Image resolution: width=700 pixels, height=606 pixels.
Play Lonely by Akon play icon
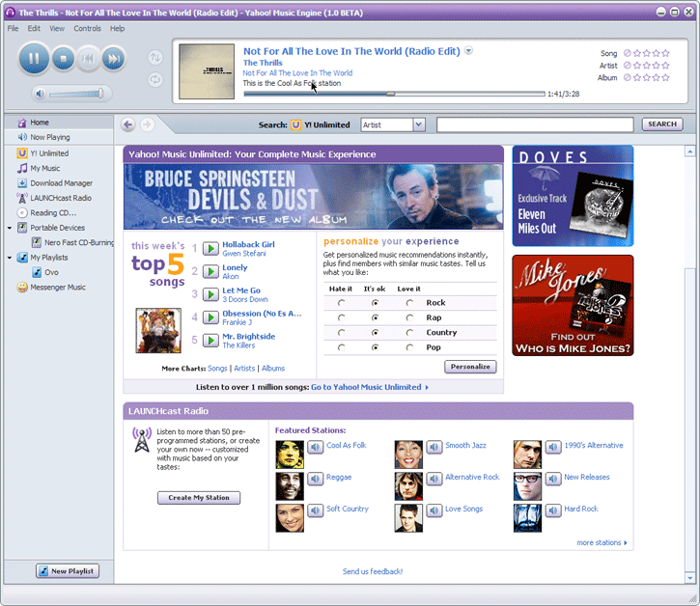[210, 271]
